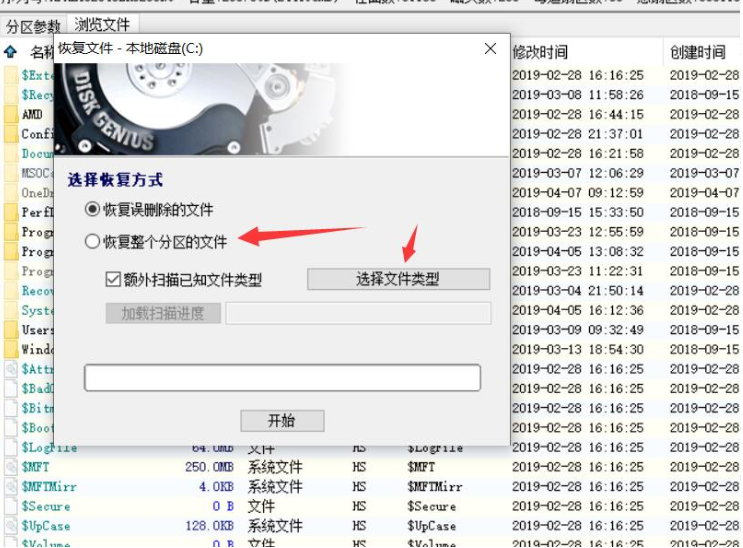The height and width of the screenshot is (548, 743).
Task: Sort by the 修改时间 column header
Action: (540, 52)
